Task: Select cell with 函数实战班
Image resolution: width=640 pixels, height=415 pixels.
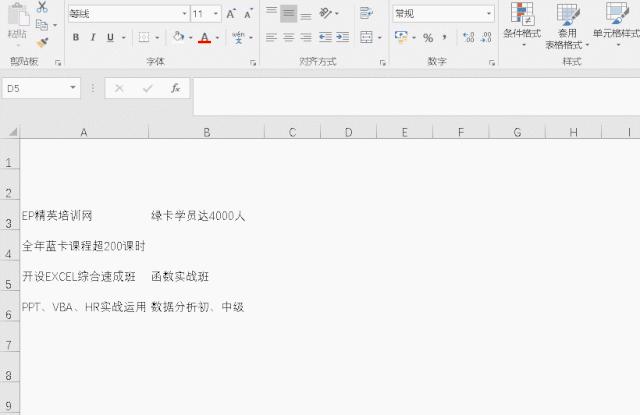Action: pyautogui.click(x=207, y=276)
